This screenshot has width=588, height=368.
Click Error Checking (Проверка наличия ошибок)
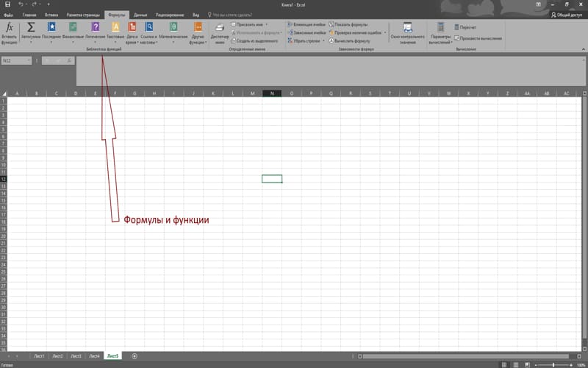356,32
